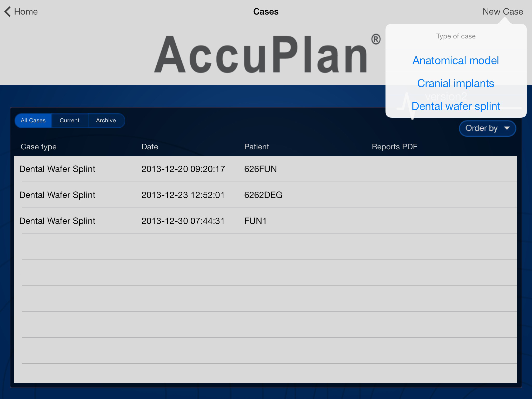Click the Patient column header
The width and height of the screenshot is (532, 399).
click(x=256, y=147)
